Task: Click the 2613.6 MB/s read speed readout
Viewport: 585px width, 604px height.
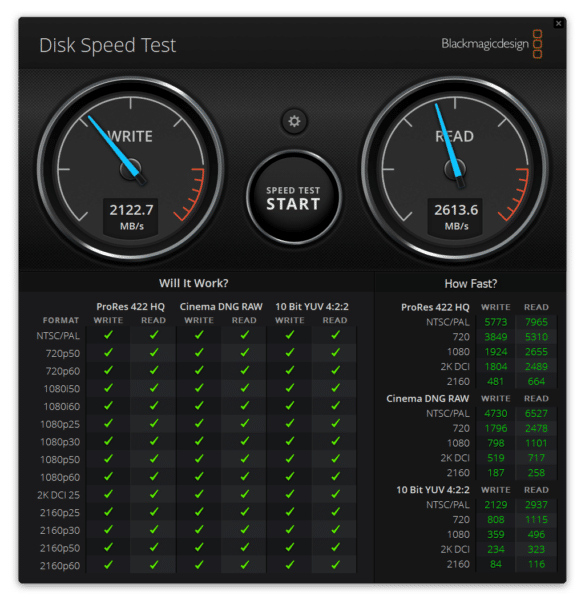Action: [x=456, y=216]
